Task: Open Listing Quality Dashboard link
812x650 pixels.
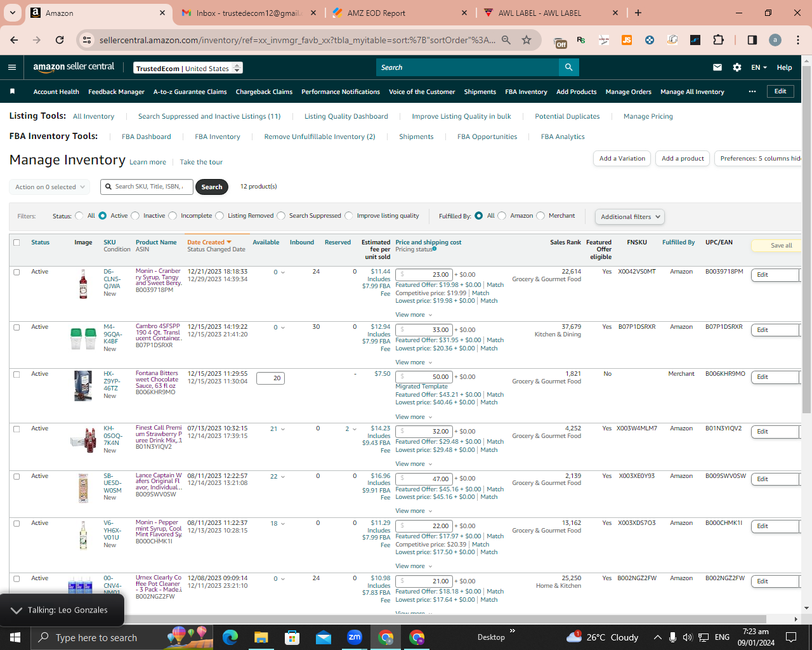Action: pyautogui.click(x=346, y=116)
